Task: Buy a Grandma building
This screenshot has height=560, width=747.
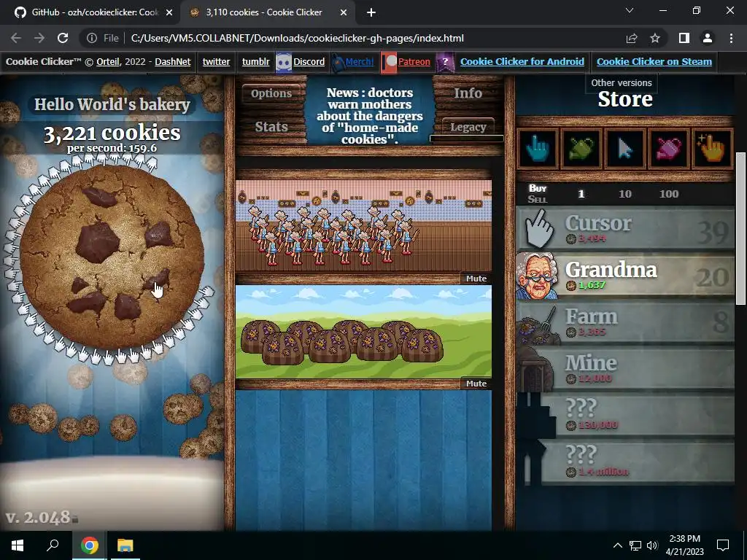Action: [625, 276]
